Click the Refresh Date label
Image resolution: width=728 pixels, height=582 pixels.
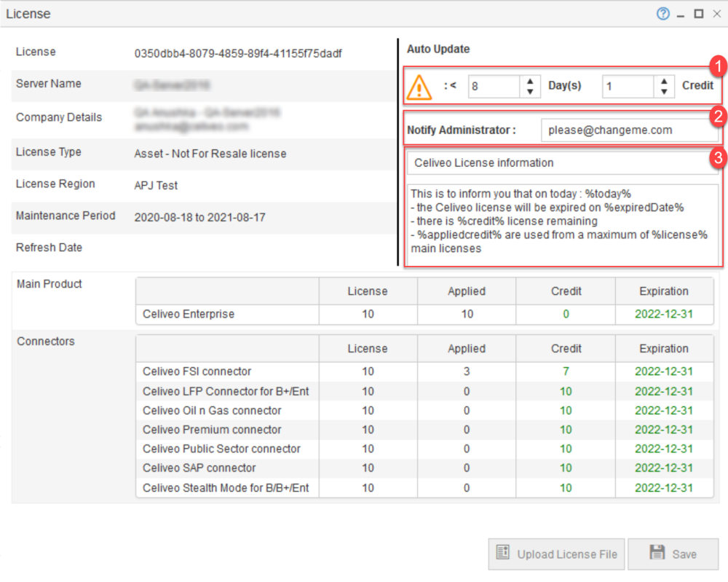pyautogui.click(x=50, y=248)
